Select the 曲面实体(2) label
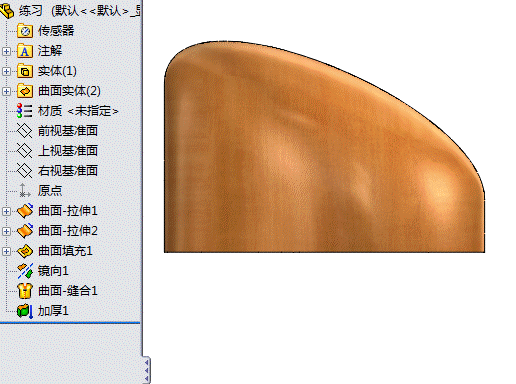This screenshot has height=384, width=516. [x=69, y=91]
